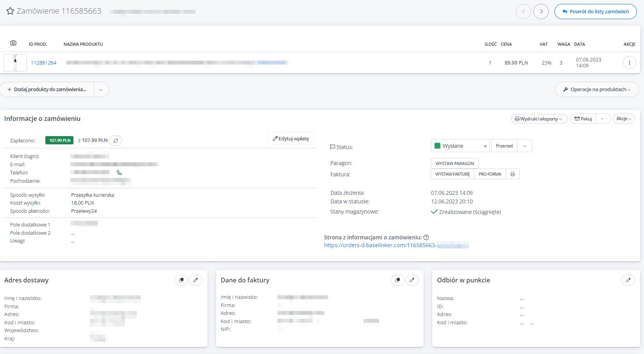
Task: Expand arrow next to Przenieś button
Action: (524, 146)
